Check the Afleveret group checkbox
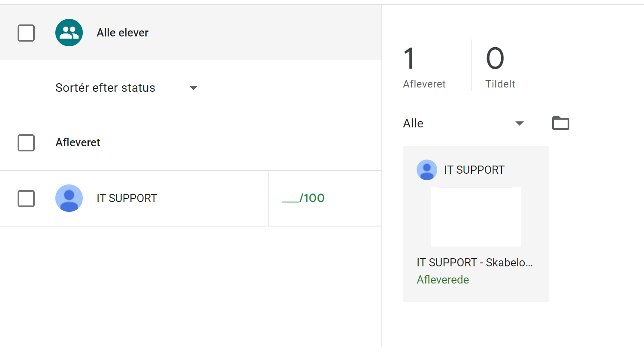 tap(26, 143)
